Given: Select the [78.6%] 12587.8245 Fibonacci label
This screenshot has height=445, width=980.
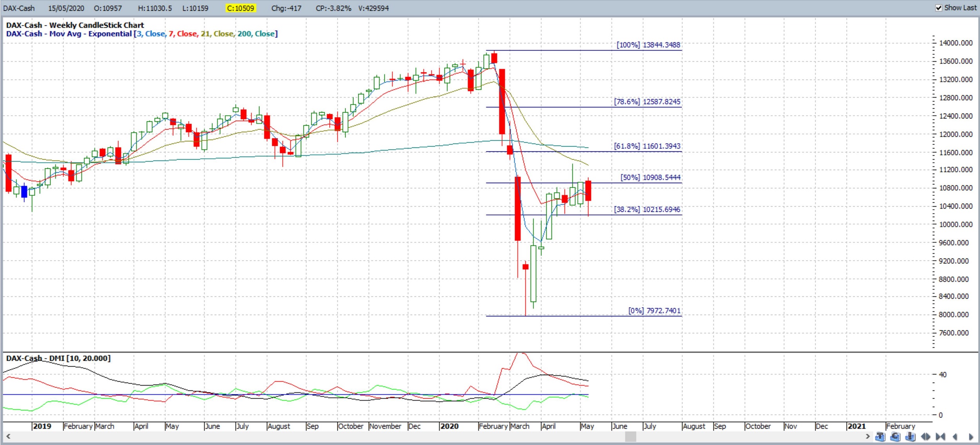Looking at the screenshot, I should pyautogui.click(x=647, y=102).
